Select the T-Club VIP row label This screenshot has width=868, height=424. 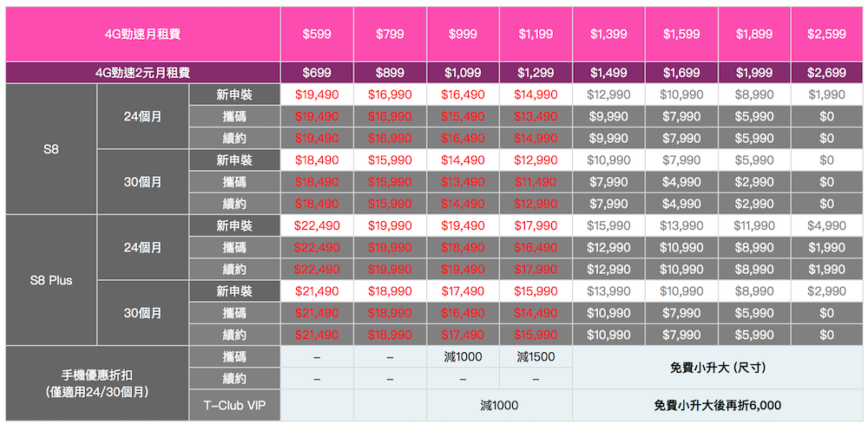point(234,405)
